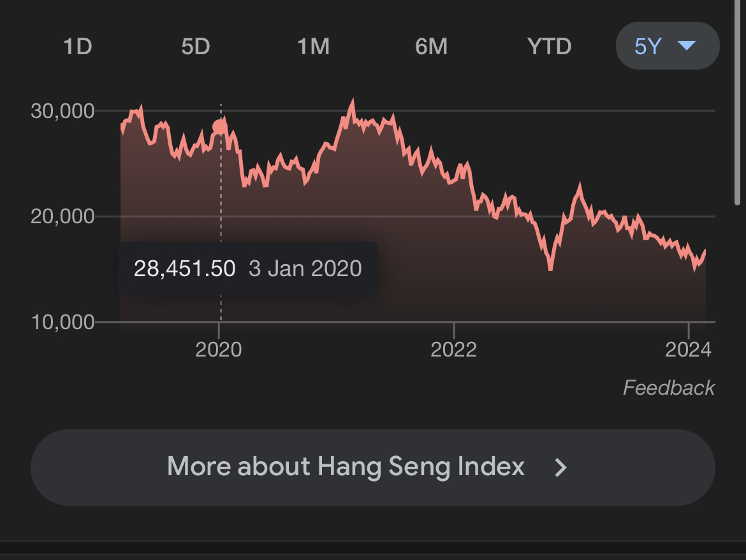Show the 6M chart view
The width and height of the screenshot is (746, 560).
[x=432, y=47]
